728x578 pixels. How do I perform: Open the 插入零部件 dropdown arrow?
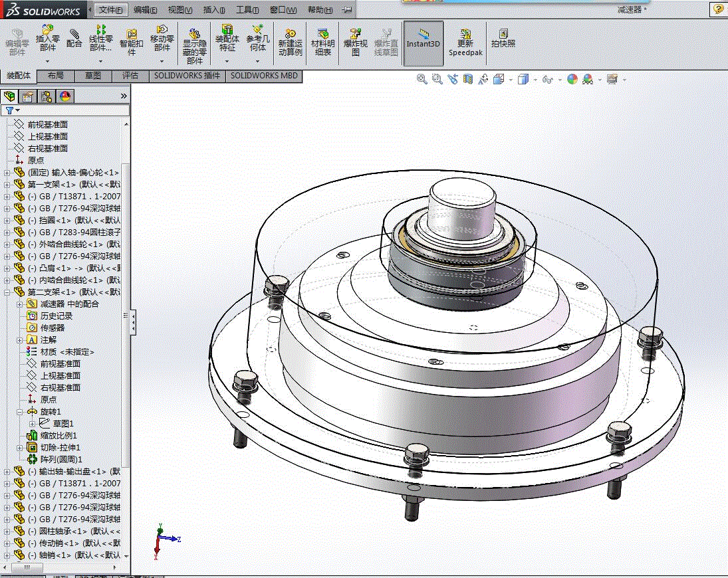[47, 61]
